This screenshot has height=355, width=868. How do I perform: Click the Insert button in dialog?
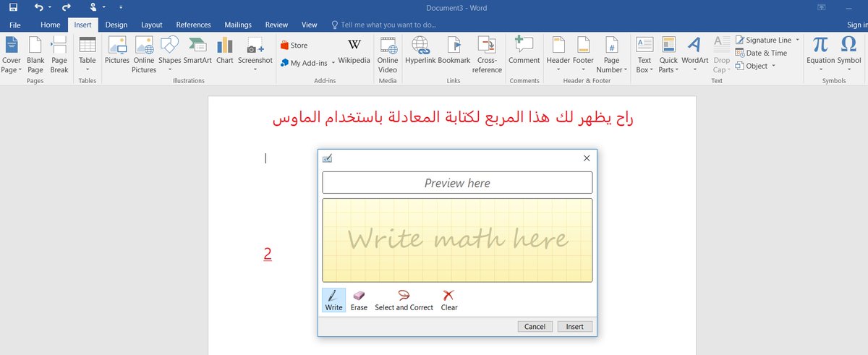575,327
